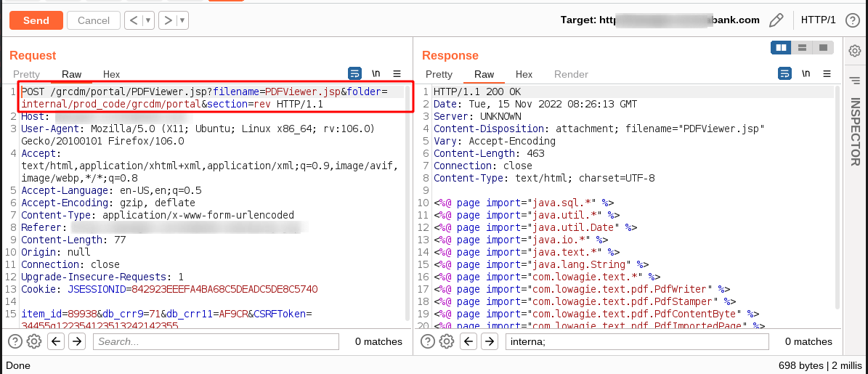Click Request search help question mark
The height and width of the screenshot is (374, 868).
click(x=15, y=341)
